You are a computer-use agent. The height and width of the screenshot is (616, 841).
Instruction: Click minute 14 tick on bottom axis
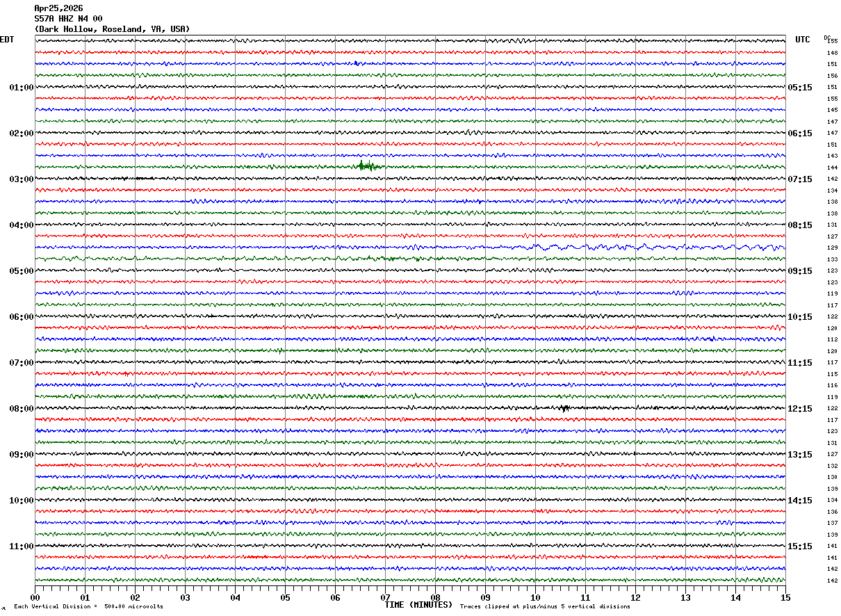(x=735, y=597)
